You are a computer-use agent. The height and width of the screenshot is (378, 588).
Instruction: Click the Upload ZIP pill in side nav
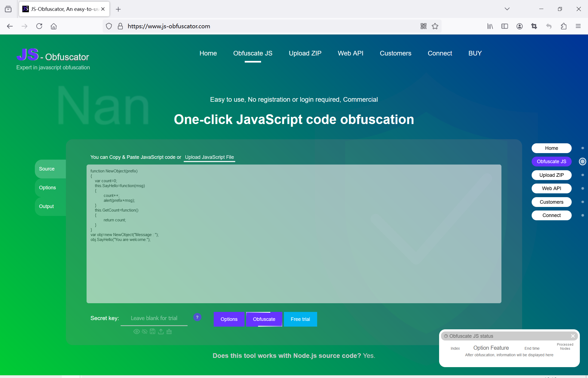pos(552,175)
